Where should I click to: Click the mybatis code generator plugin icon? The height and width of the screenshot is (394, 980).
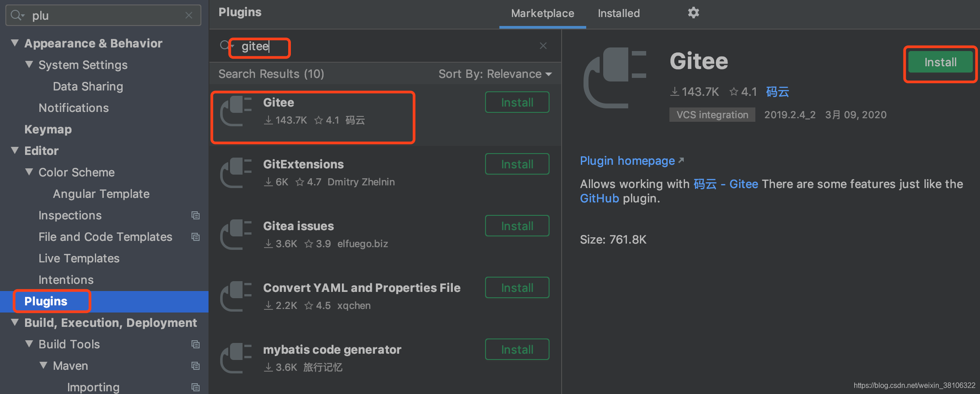tap(236, 358)
